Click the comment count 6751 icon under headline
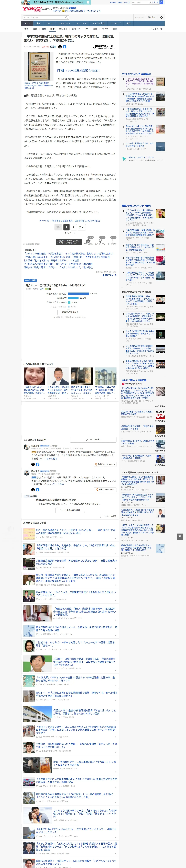The height and width of the screenshot is (868, 186). pos(46,47)
